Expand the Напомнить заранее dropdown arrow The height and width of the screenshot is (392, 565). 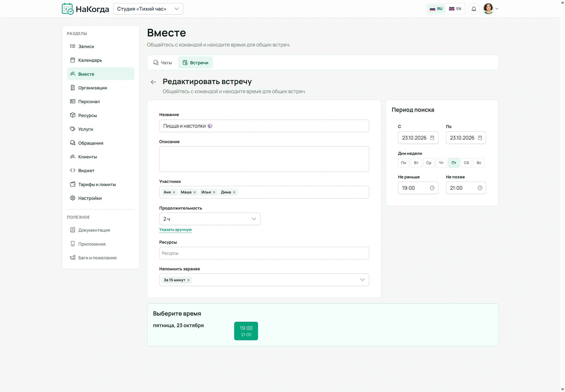coord(362,280)
